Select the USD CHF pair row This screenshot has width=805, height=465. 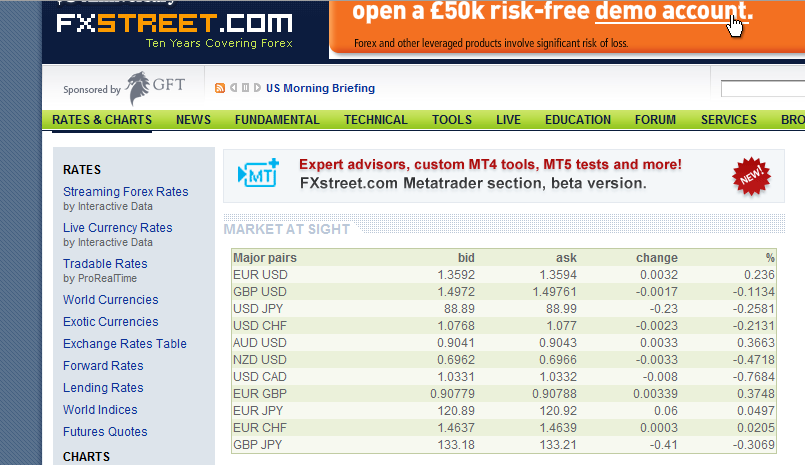(504, 326)
